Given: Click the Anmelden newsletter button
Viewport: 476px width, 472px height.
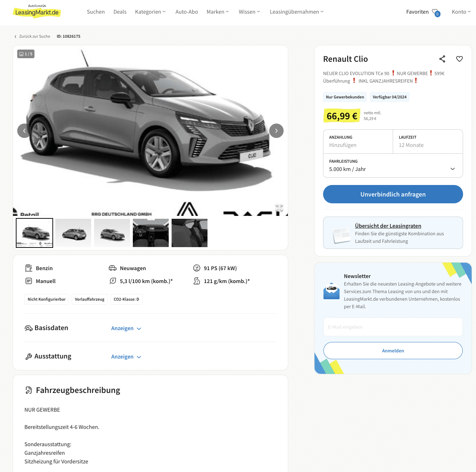Looking at the screenshot, I should pos(393,351).
